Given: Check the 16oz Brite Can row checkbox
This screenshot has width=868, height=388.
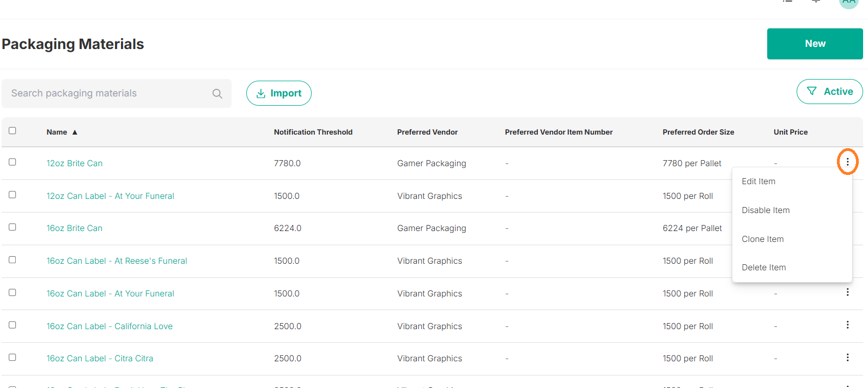Looking at the screenshot, I should [13, 227].
